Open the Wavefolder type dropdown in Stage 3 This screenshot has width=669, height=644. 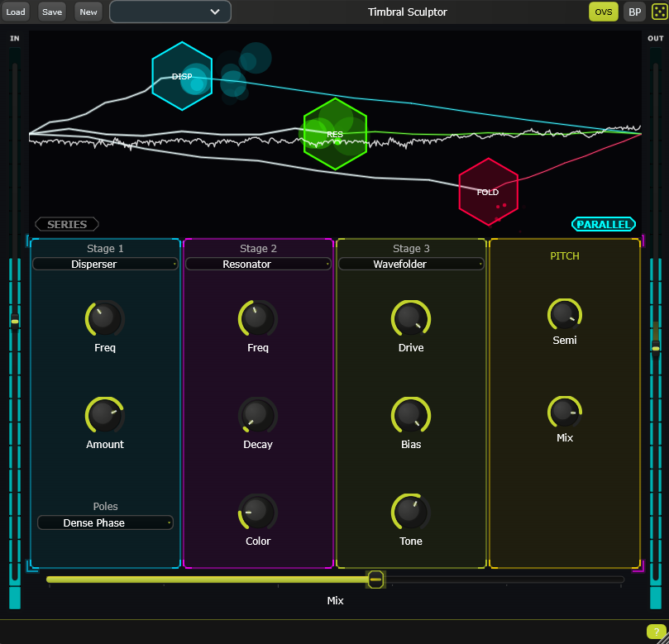point(411,264)
